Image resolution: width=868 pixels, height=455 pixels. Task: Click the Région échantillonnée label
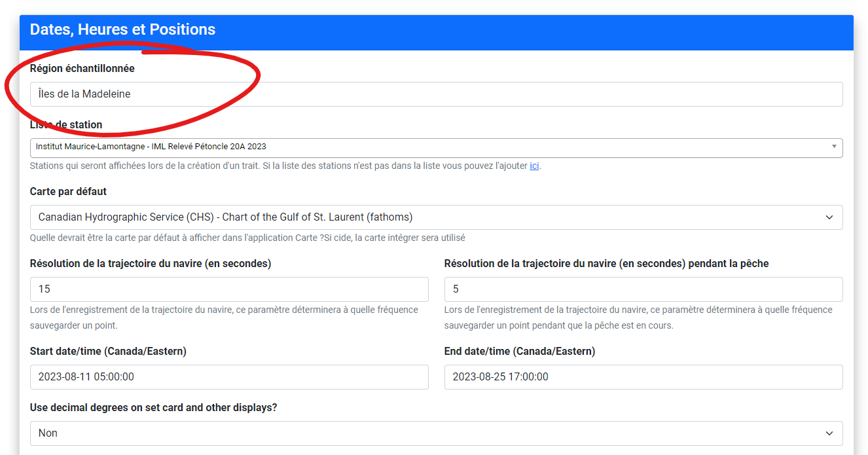(82, 69)
